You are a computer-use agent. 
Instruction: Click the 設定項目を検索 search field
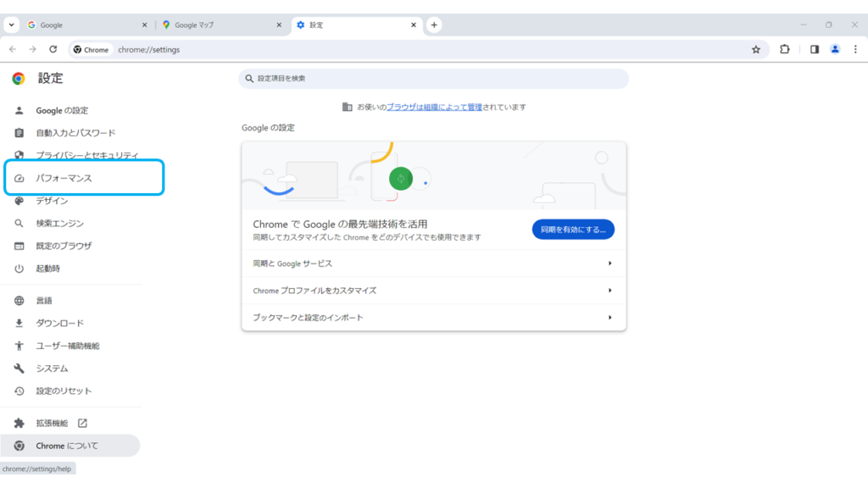[x=434, y=78]
